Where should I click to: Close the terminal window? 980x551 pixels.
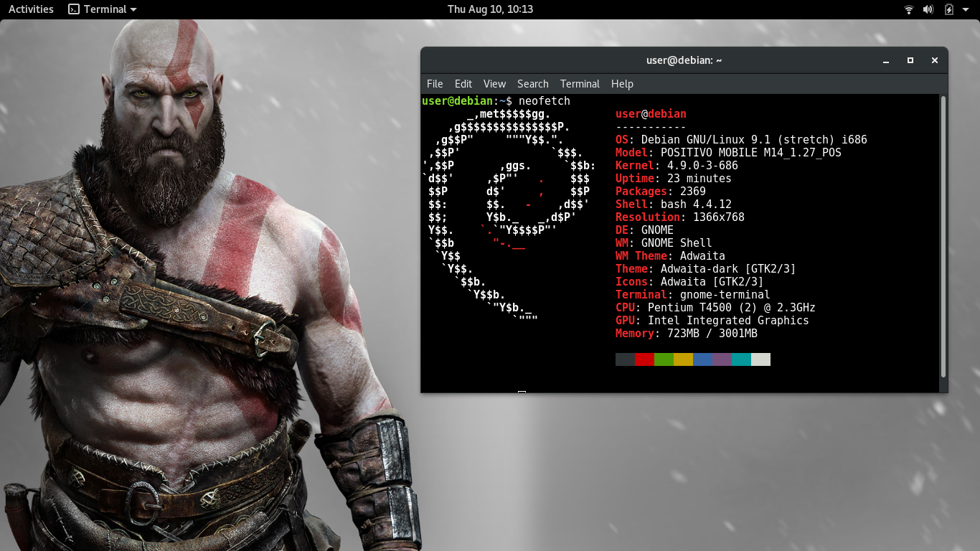pyautogui.click(x=935, y=61)
